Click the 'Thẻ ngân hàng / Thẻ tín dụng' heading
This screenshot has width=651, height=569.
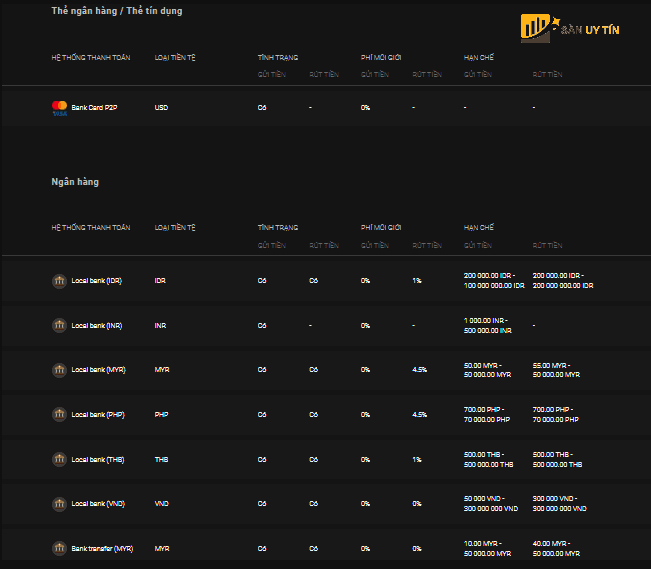point(117,11)
